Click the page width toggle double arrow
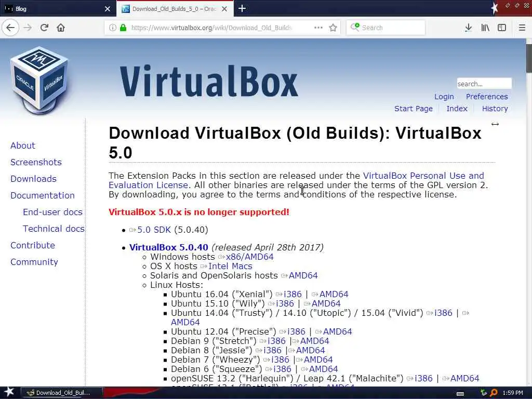 495,124
